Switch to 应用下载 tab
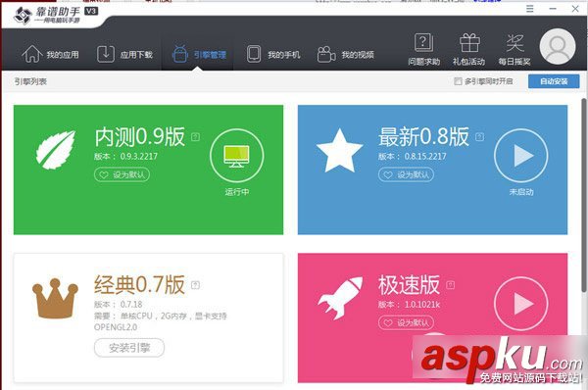The width and height of the screenshot is (588, 390). [124, 54]
